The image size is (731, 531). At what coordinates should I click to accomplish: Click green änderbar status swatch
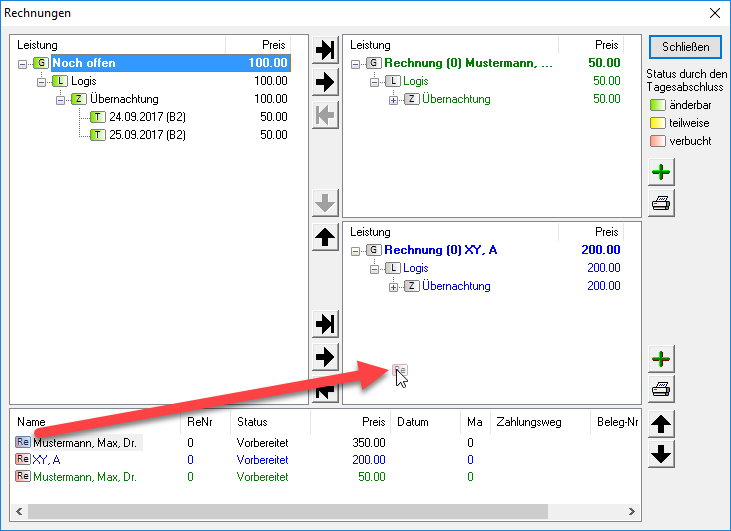coord(657,105)
